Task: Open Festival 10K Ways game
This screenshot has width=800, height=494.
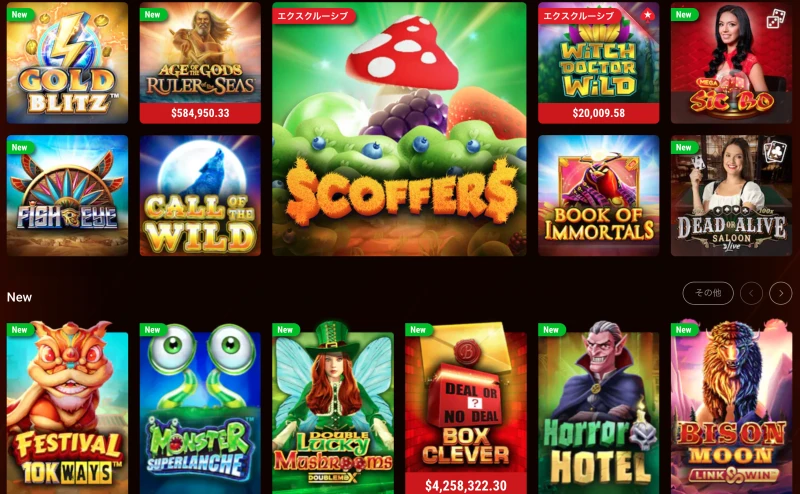Action: tap(67, 407)
